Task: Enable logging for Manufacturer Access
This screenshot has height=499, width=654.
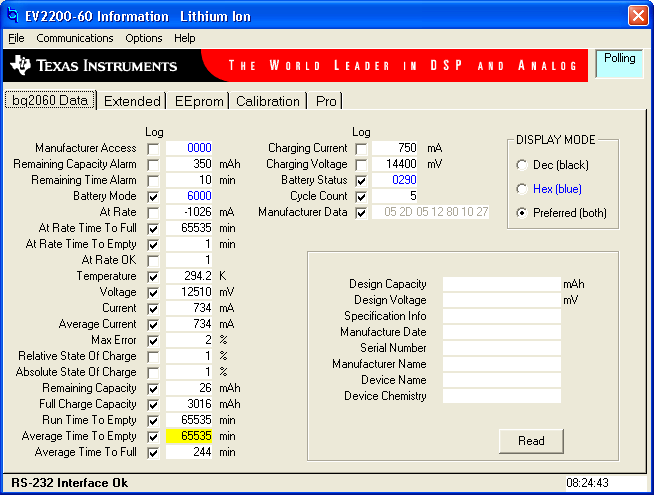Action: tap(153, 149)
